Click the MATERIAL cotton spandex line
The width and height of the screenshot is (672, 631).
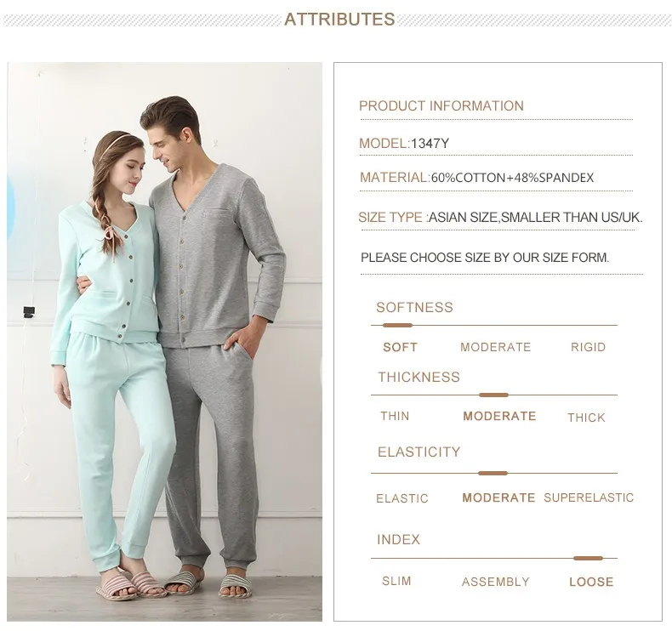(x=476, y=178)
